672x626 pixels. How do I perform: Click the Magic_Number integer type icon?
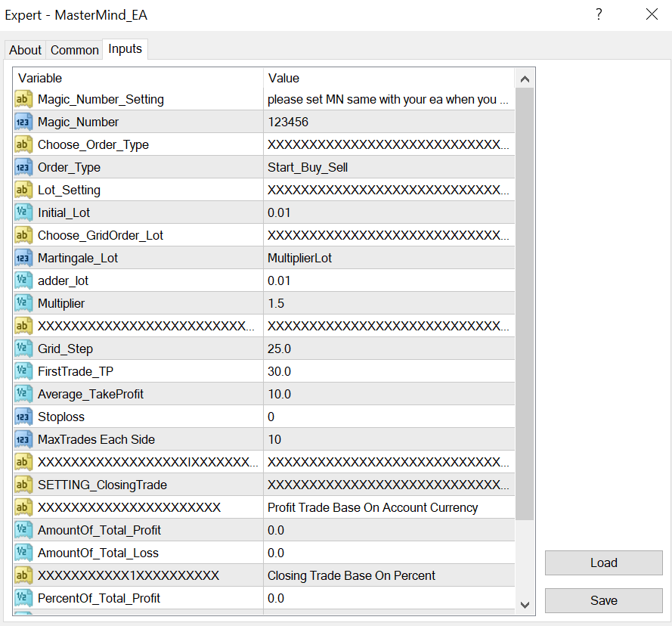pyautogui.click(x=23, y=122)
